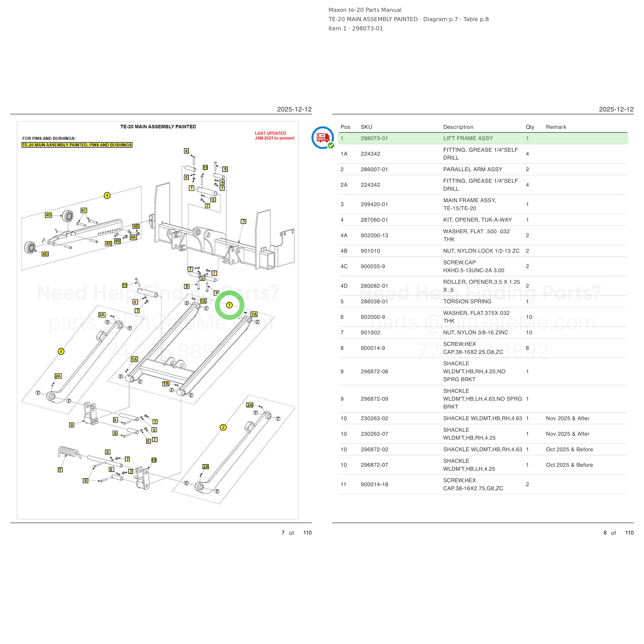Image resolution: width=644 pixels, height=644 pixels.
Task: Click SKU 900014-9 hex cap screw
Action: click(373, 348)
